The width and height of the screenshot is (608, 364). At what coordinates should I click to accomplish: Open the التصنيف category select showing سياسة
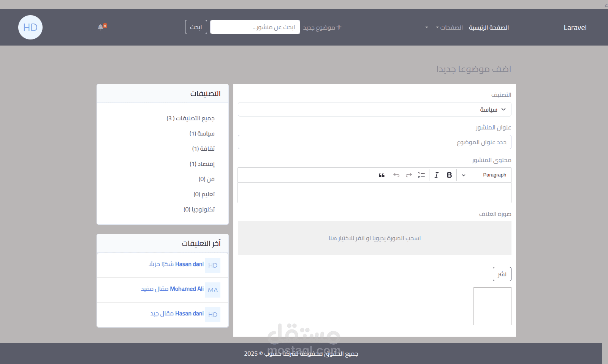(375, 109)
